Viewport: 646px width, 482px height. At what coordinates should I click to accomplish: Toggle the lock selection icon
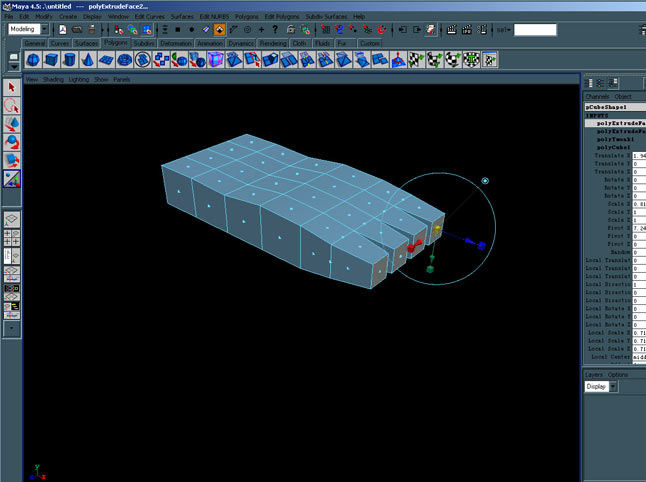(x=290, y=30)
